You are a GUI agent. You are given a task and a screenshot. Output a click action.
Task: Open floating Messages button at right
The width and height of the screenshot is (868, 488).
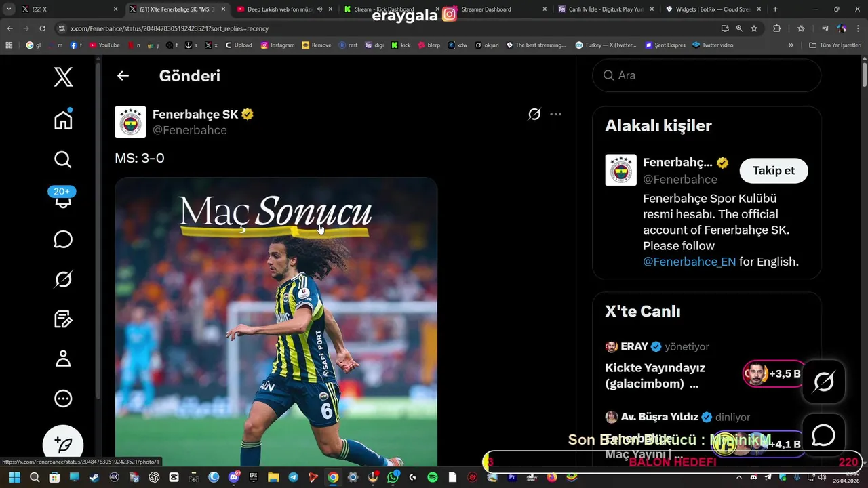[x=823, y=435]
